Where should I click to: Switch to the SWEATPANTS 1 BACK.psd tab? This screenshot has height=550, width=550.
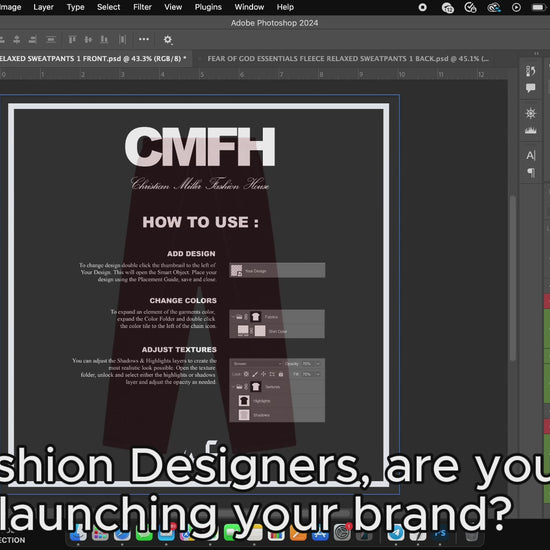pyautogui.click(x=348, y=59)
